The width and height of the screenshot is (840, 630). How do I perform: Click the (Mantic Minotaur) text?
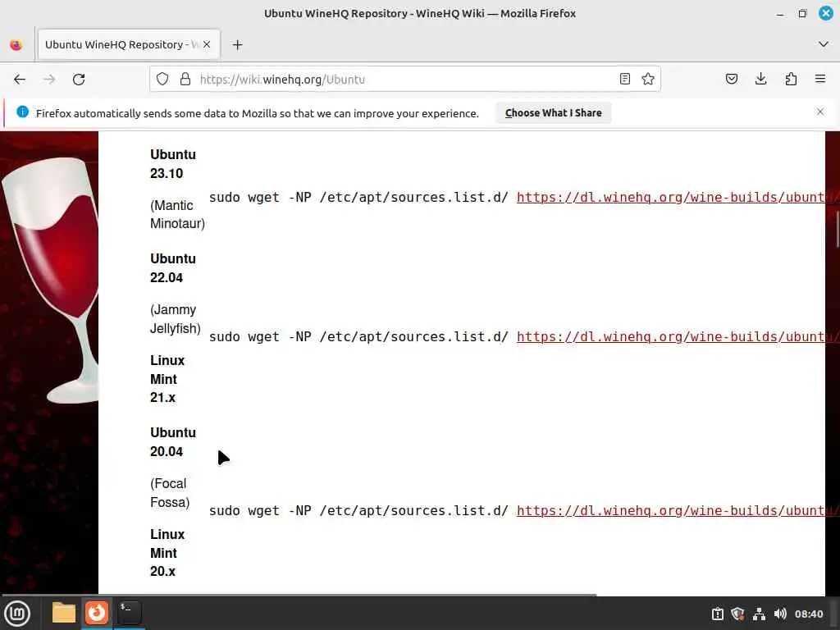pos(177,214)
